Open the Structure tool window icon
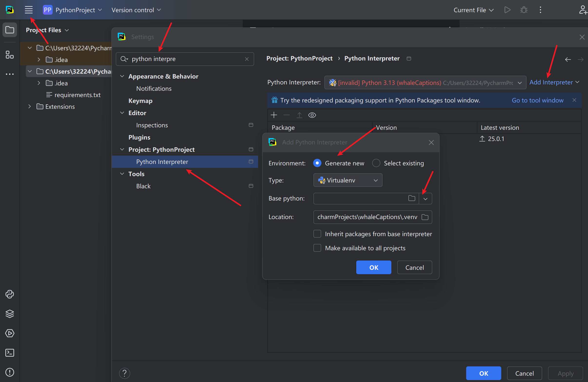588x382 pixels. click(x=10, y=55)
